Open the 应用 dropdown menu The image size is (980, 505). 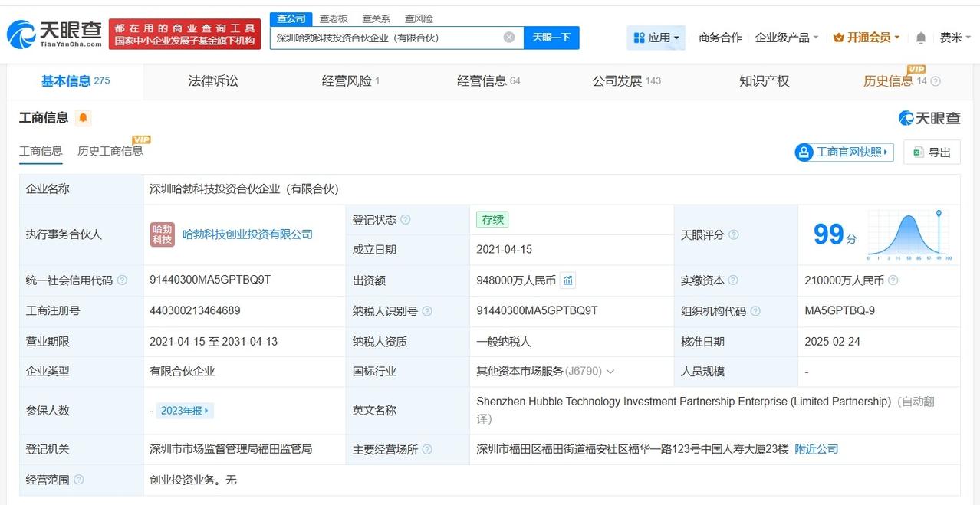click(656, 38)
